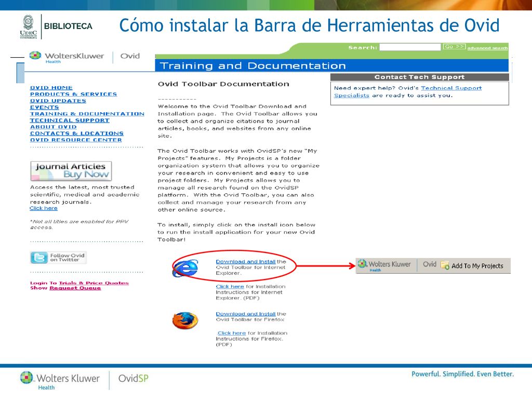Click the UDEC university crest logo

click(x=29, y=27)
